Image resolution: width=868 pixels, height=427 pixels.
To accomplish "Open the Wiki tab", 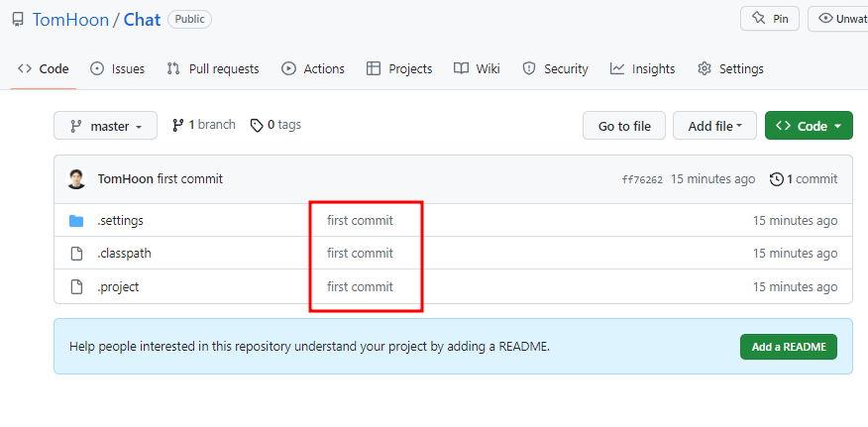I will 477,69.
